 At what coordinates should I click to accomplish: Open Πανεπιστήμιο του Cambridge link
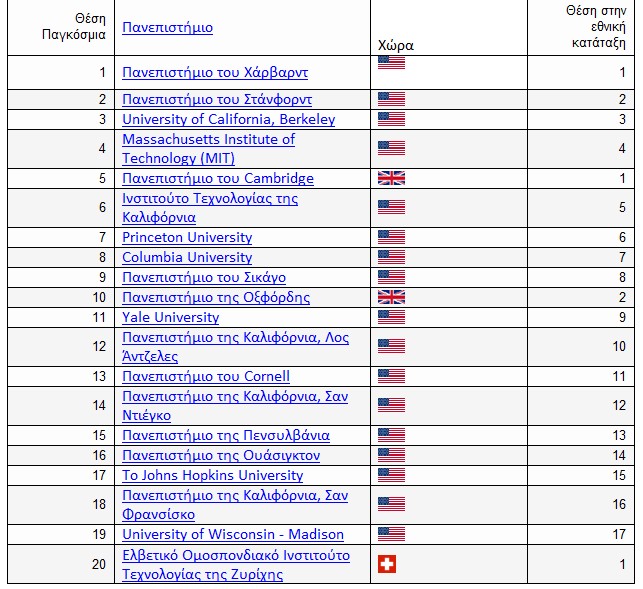pos(218,178)
